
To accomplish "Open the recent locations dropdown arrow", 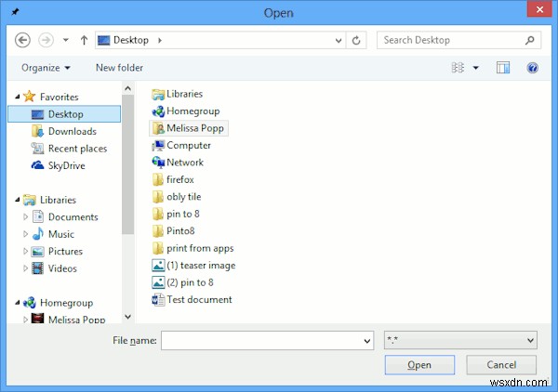I will coord(65,40).
